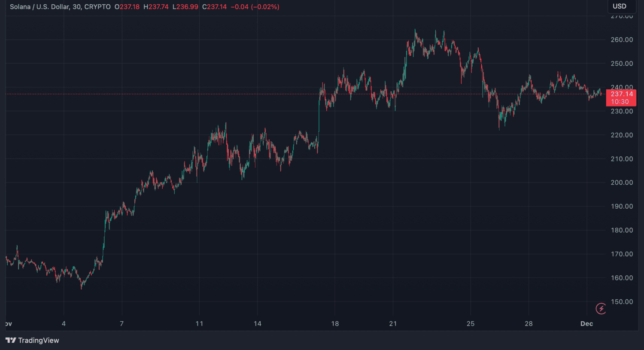Viewport: 644px width, 350px height.
Task: Click the open value O237.18
Action: tap(127, 7)
